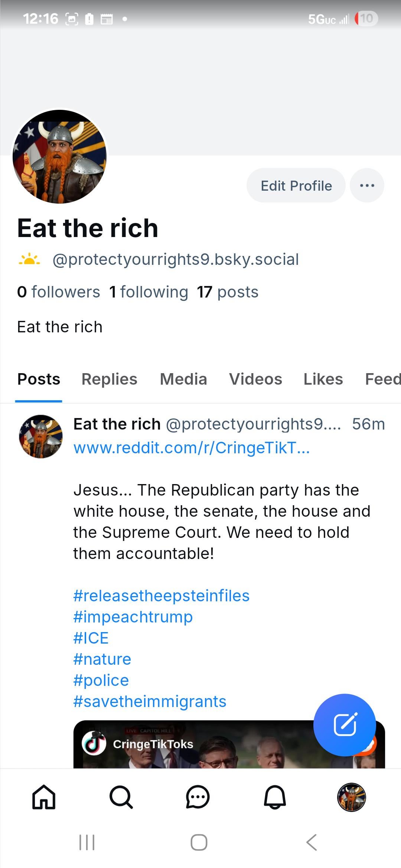
Task: Switch to the Media tab
Action: pos(183,379)
